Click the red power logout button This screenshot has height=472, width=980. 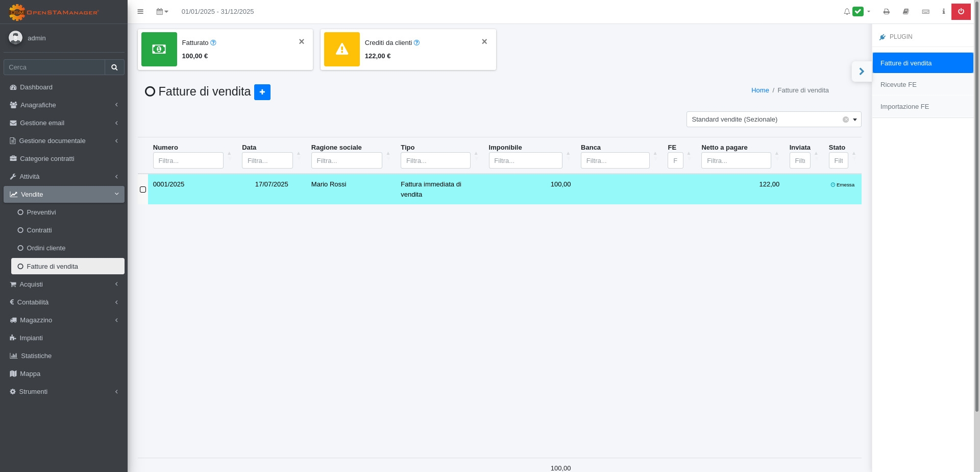961,12
